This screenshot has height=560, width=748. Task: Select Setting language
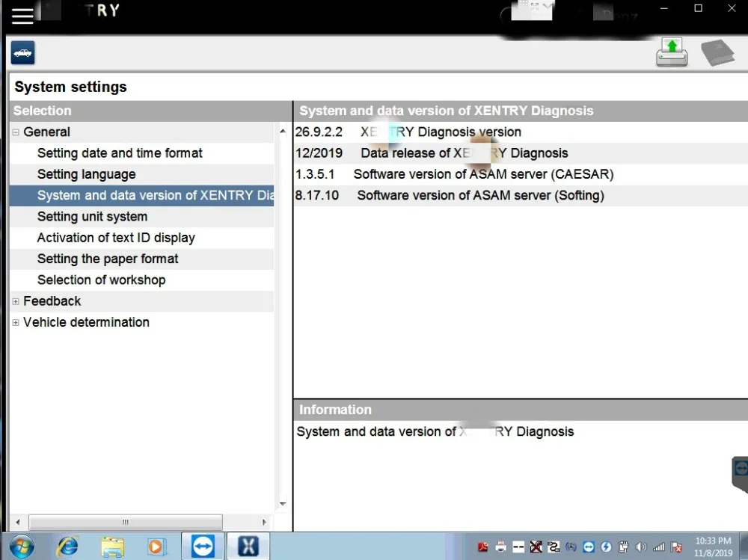86,174
